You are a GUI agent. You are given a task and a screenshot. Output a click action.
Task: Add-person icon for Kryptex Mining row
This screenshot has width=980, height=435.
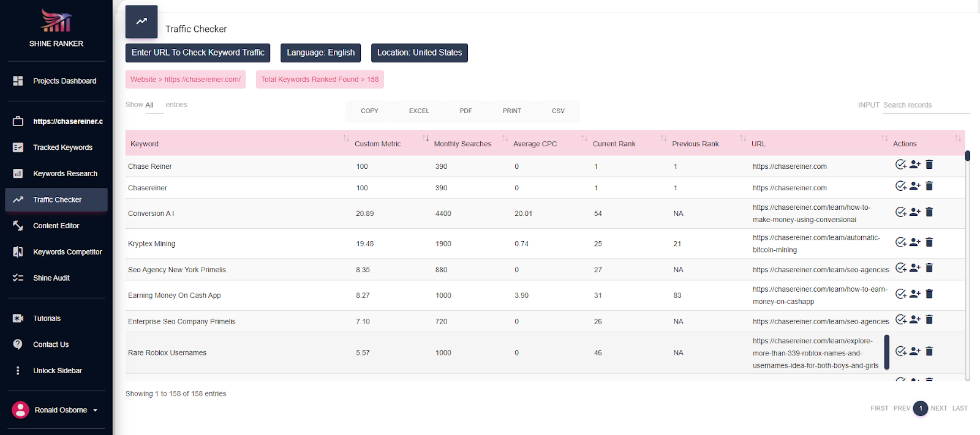click(x=915, y=242)
